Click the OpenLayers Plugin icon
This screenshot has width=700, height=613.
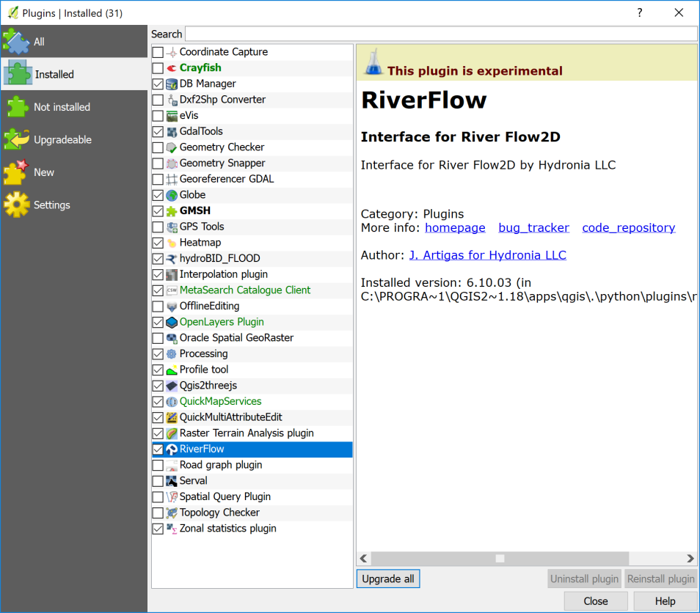tap(172, 322)
